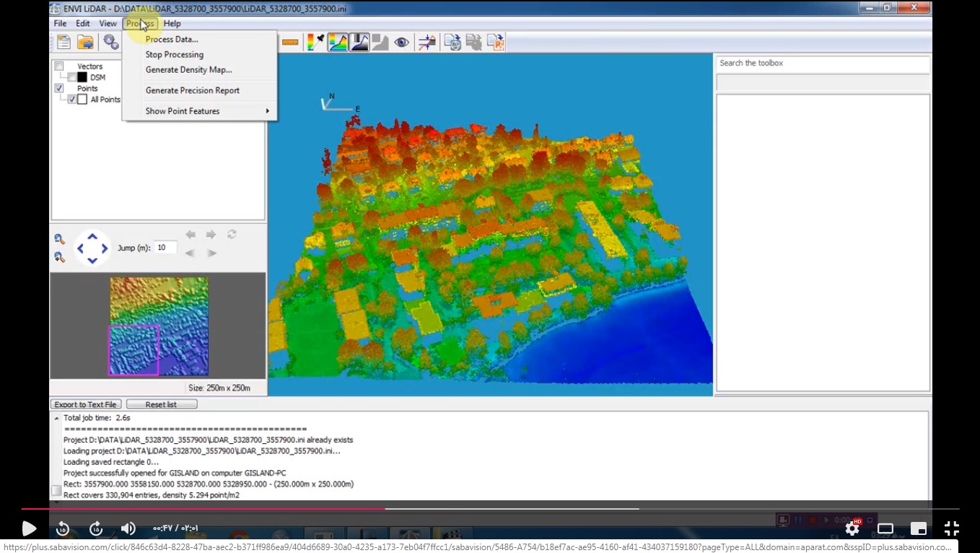Viewport: 980px width, 553px height.
Task: Toggle the dark cross-section profile icon
Action: click(x=359, y=43)
